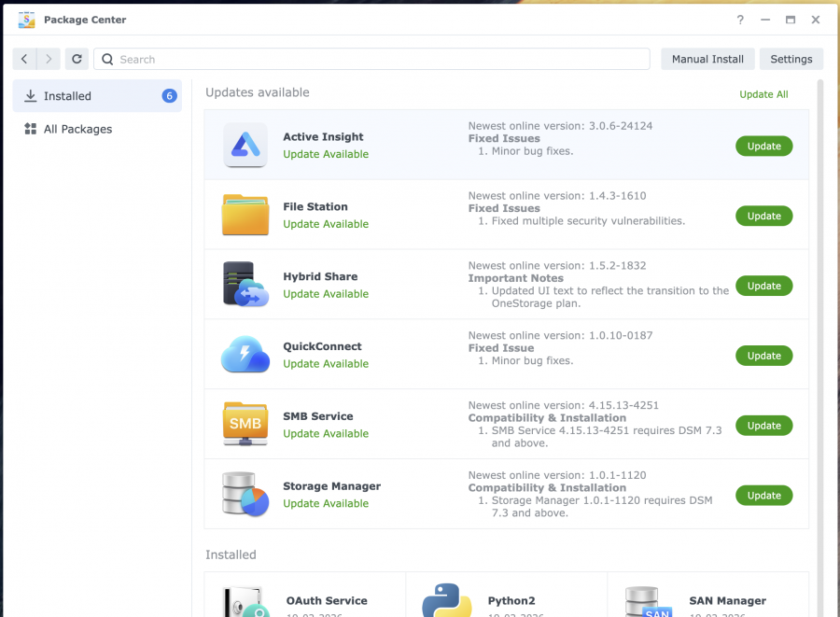
Task: Click the Python2 name
Action: point(511,601)
